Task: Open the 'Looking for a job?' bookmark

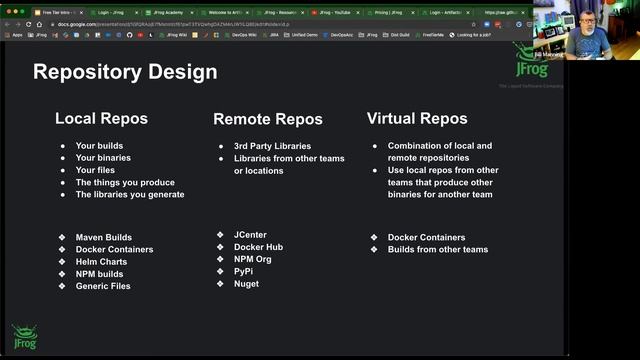Action: (x=470, y=35)
